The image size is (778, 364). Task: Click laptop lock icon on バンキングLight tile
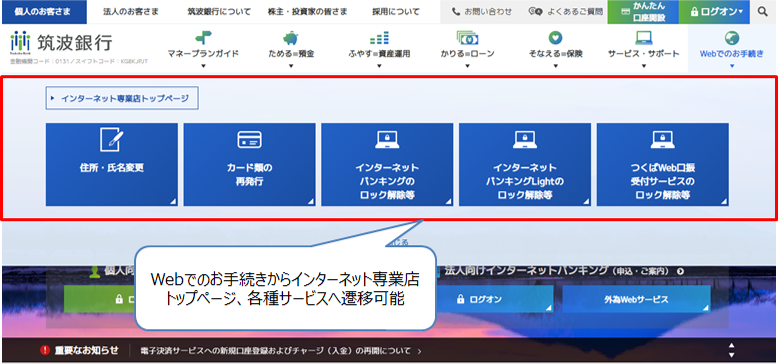525,140
